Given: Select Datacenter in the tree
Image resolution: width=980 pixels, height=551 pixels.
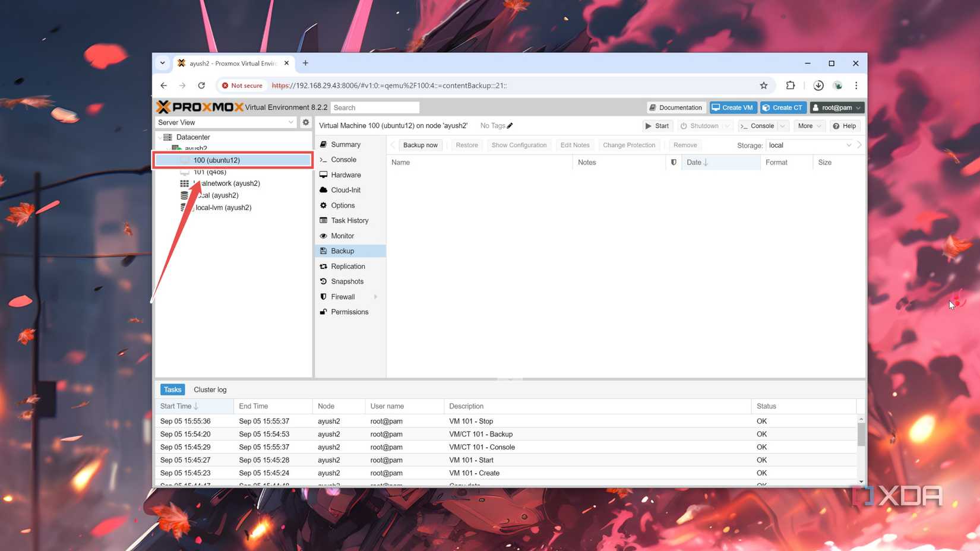Looking at the screenshot, I should tap(193, 137).
